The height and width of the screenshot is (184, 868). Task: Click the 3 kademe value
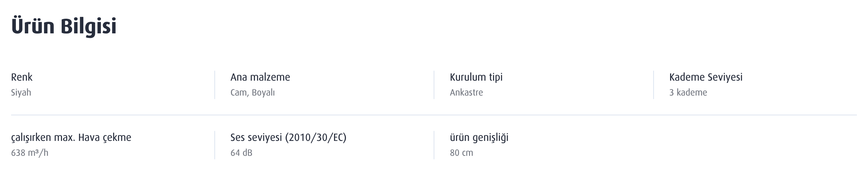(688, 93)
